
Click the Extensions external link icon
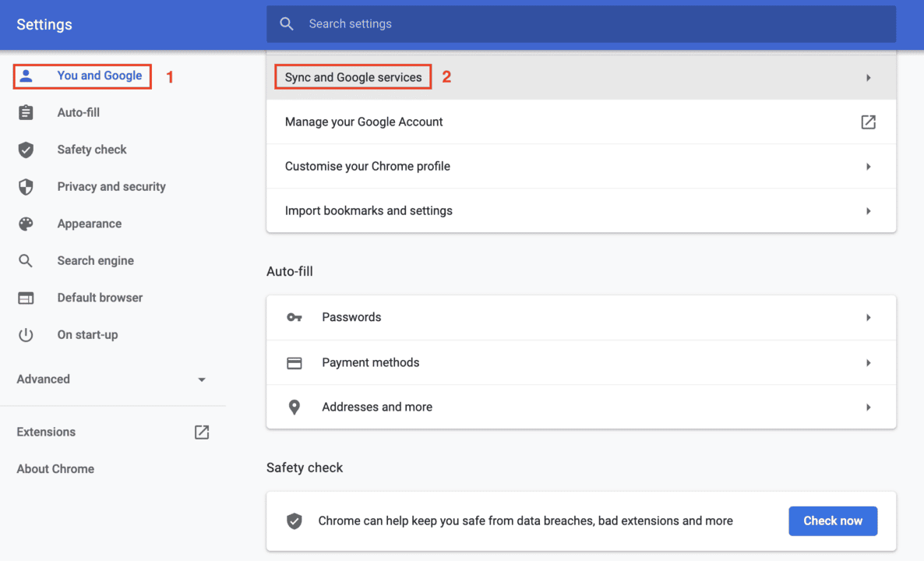pyautogui.click(x=202, y=432)
